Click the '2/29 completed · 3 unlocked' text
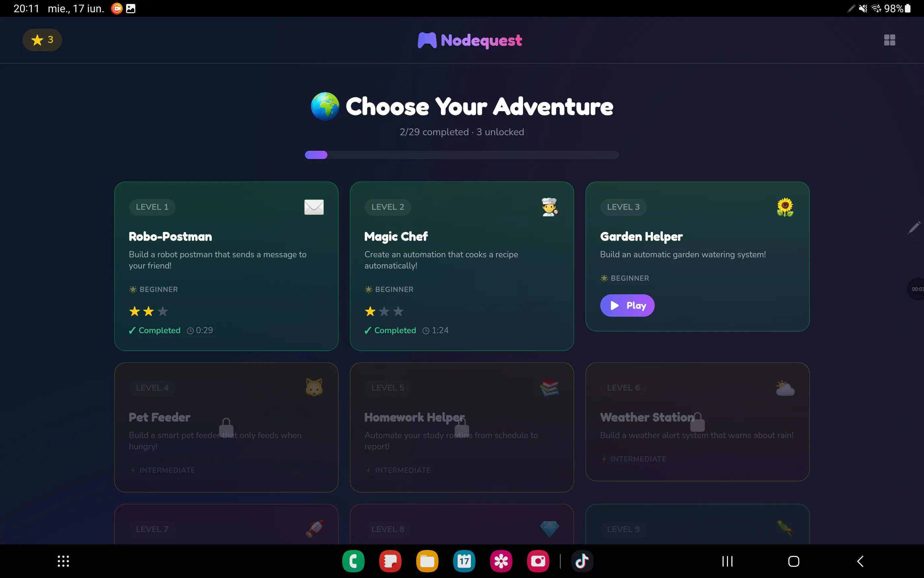Image resolution: width=924 pixels, height=578 pixels. [462, 132]
